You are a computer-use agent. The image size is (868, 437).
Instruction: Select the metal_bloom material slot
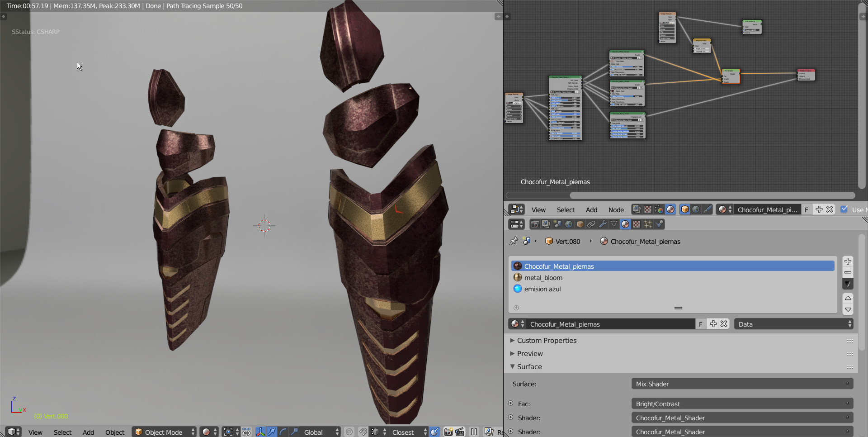tap(673, 277)
